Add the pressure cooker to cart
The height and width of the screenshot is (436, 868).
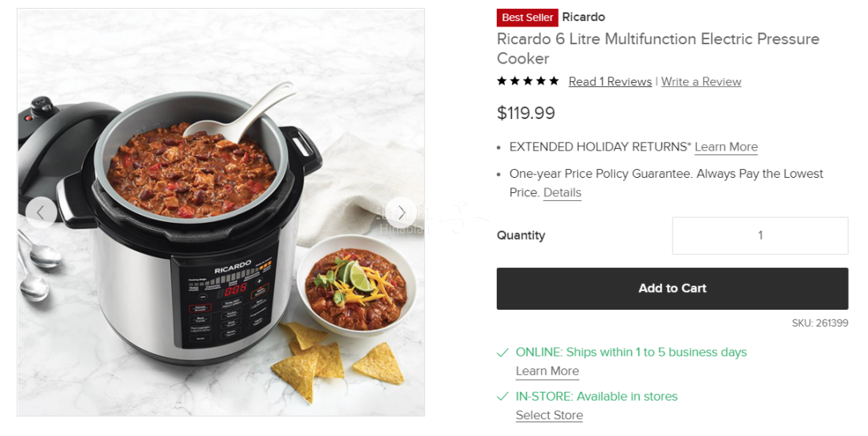coord(672,289)
